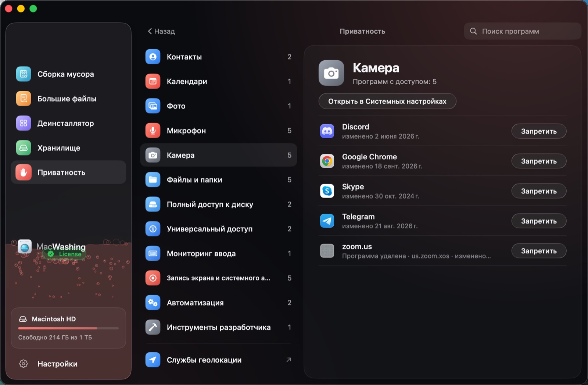Select Файлы и папки list item
588x385 pixels.
click(x=219, y=180)
